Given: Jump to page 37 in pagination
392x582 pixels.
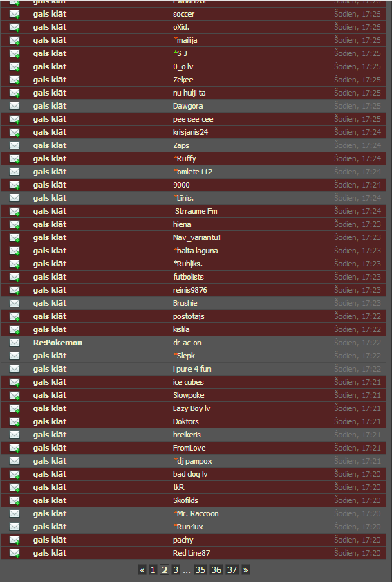Looking at the screenshot, I should (232, 570).
